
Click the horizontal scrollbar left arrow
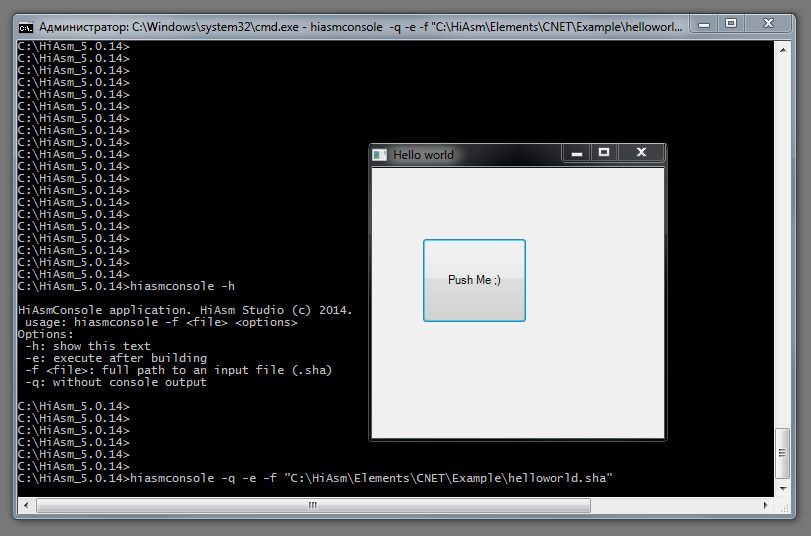[27, 505]
